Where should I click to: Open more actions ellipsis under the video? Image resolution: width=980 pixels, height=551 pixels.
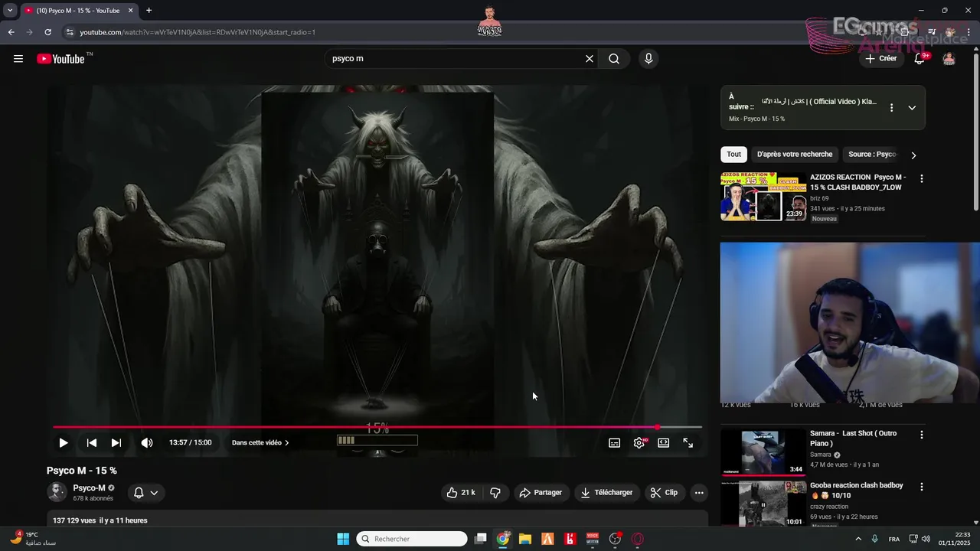point(699,493)
